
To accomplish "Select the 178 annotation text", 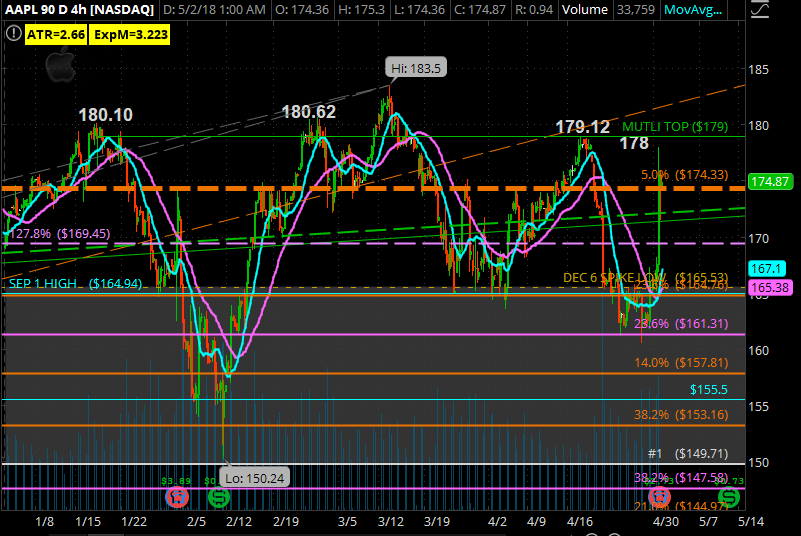I will click(634, 144).
